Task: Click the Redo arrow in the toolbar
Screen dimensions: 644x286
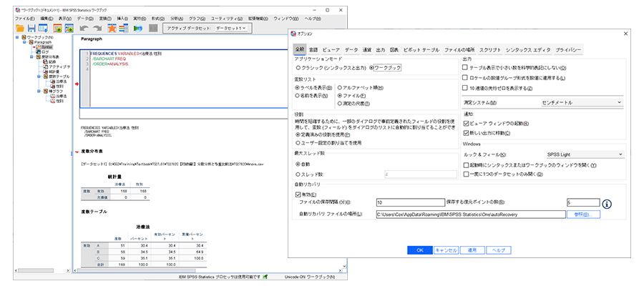Action: 97,29
